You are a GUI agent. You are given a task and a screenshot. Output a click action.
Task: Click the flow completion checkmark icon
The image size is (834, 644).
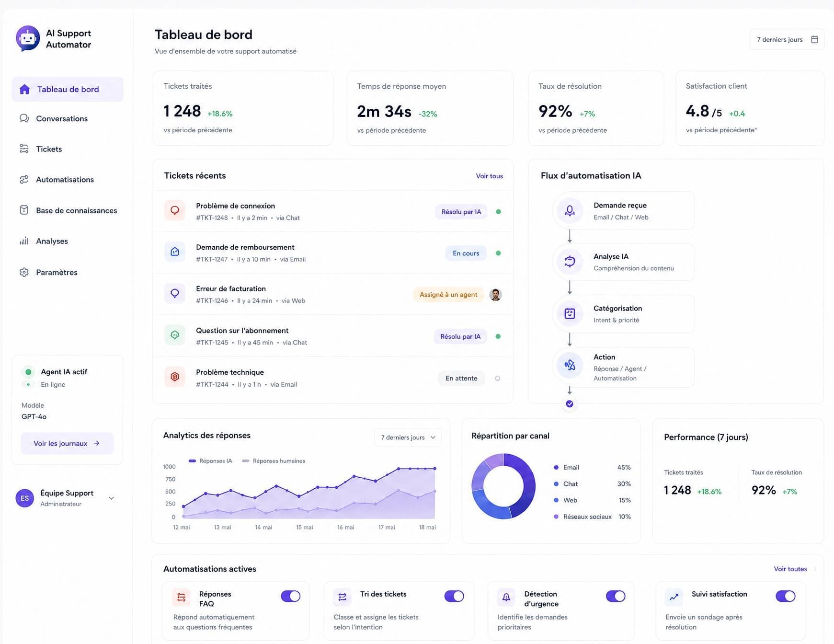coord(570,404)
